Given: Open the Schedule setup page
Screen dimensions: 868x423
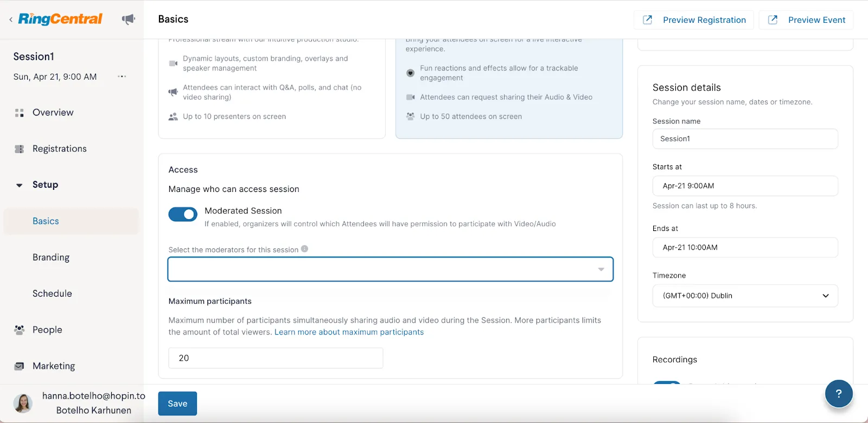Looking at the screenshot, I should [52, 293].
